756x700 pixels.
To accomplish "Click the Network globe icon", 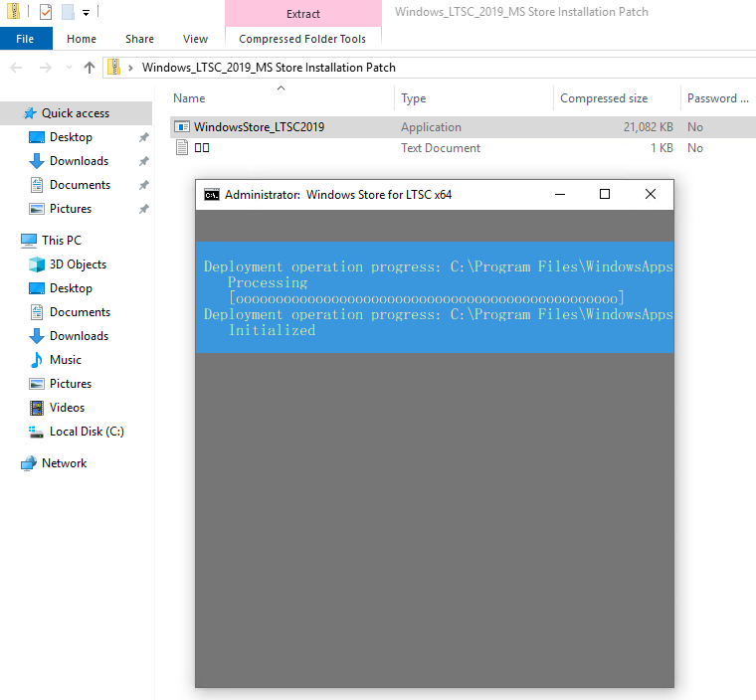I will pyautogui.click(x=29, y=463).
